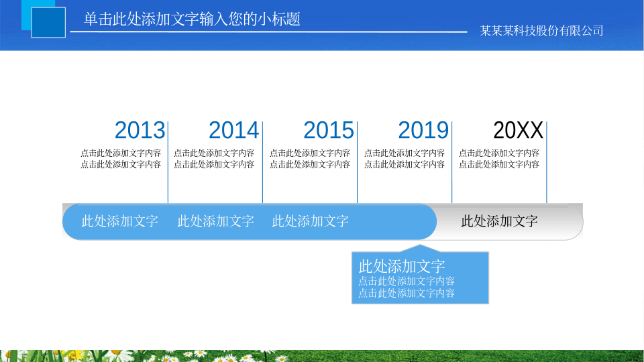This screenshot has width=644, height=362.
Task: Click the first description line under 2014
Action: click(x=214, y=153)
